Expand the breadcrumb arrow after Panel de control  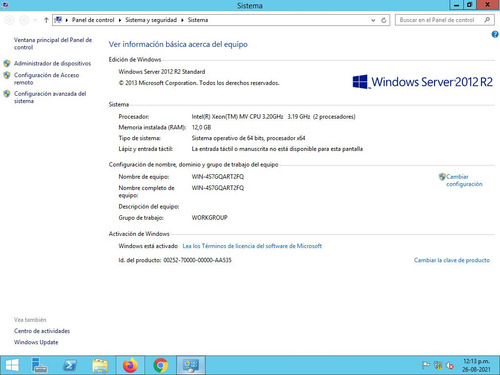coord(120,20)
